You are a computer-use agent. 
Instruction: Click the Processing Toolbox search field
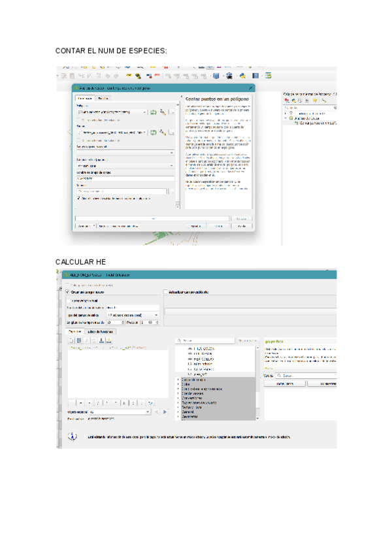click(x=310, y=107)
